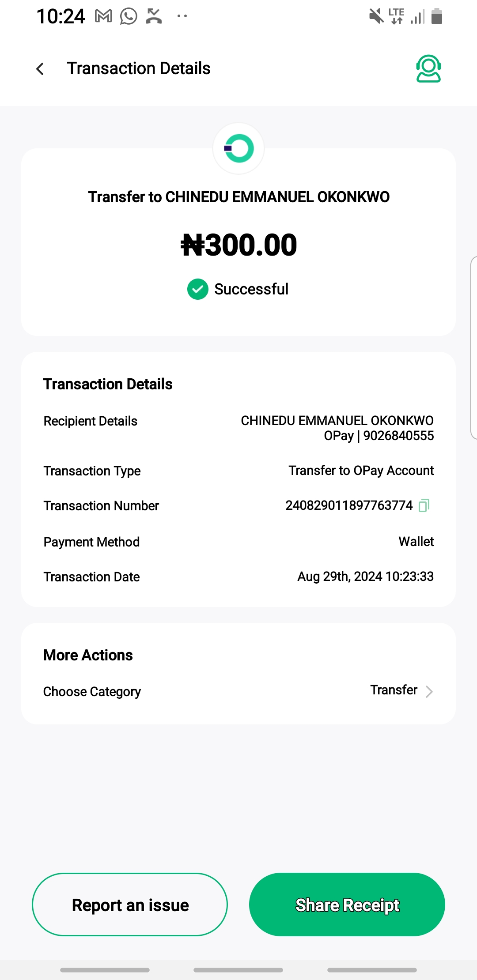Viewport: 477px width, 980px height.
Task: Tap the back arrow icon
Action: click(40, 69)
